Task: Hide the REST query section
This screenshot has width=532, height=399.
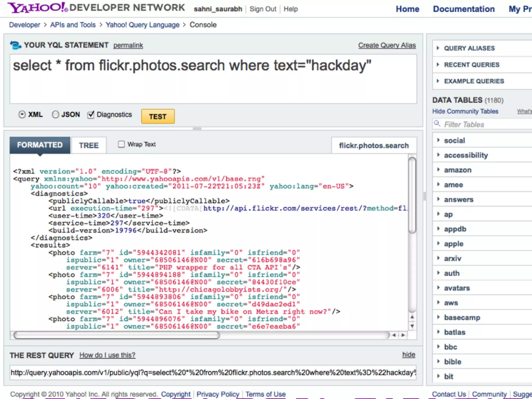Action: point(409,355)
